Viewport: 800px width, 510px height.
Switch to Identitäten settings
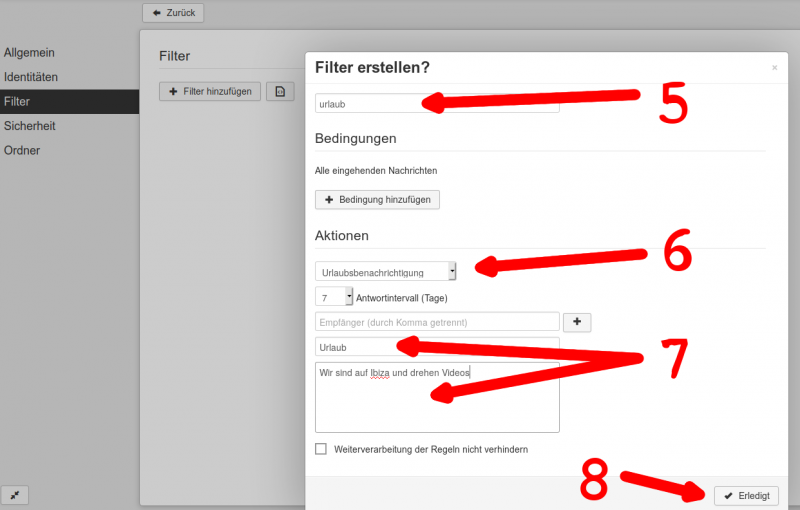coord(31,77)
